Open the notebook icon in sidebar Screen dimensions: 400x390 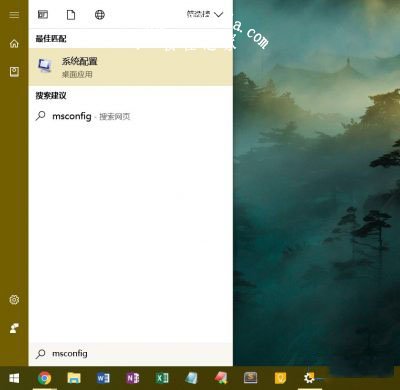[14, 72]
